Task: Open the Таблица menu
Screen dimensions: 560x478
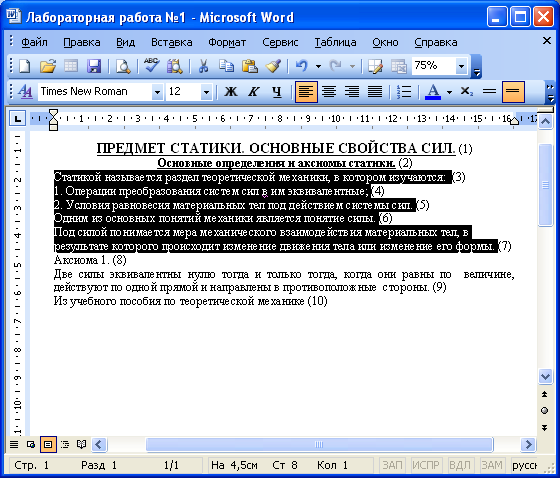Action: [335, 42]
